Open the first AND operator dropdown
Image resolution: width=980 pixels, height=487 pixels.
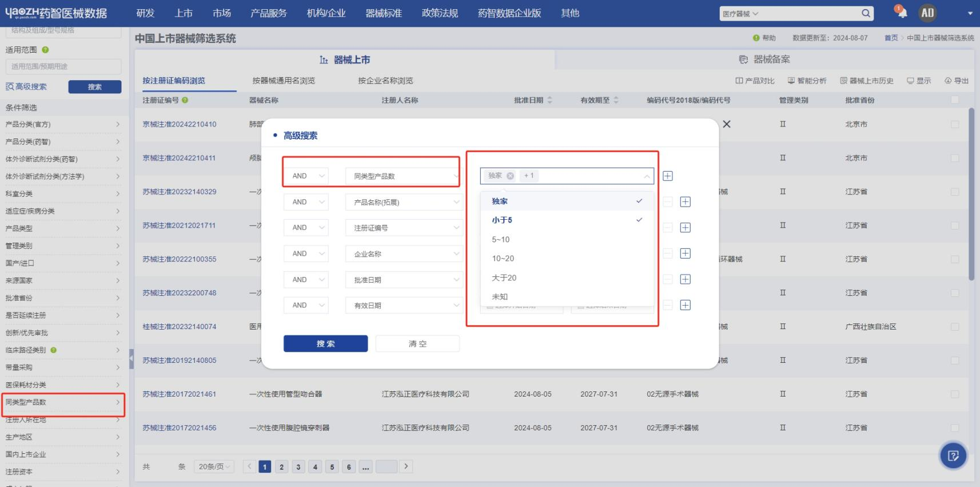[x=306, y=176]
